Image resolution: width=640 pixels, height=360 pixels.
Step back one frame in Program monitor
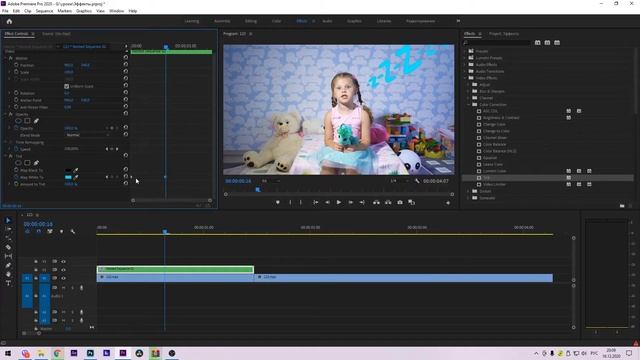(327, 202)
